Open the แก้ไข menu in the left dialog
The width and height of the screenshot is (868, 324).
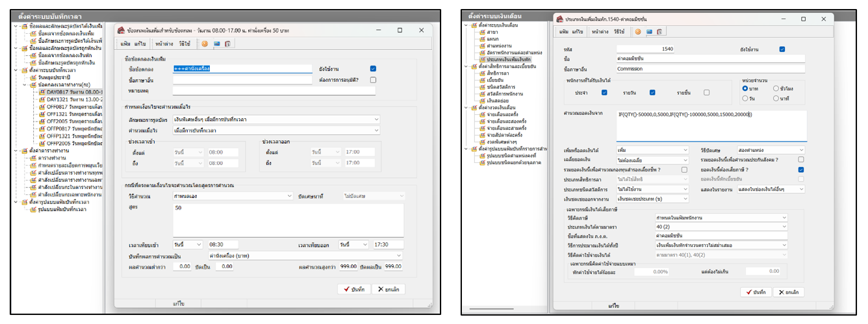point(140,44)
